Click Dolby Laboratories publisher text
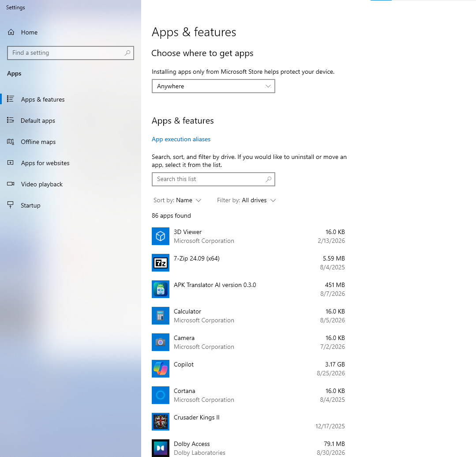The height and width of the screenshot is (457, 476). (x=199, y=453)
